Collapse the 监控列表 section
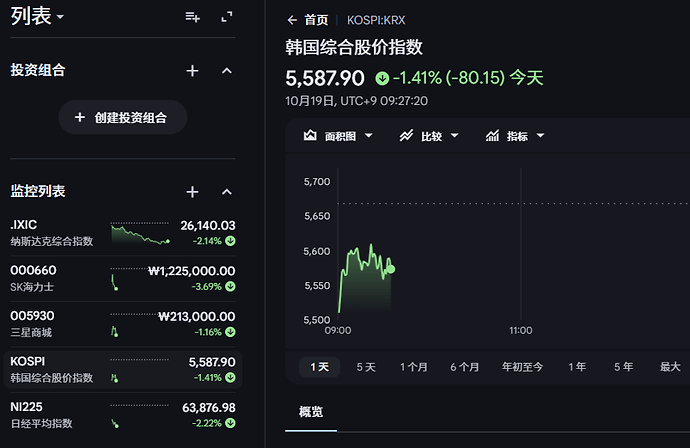The height and width of the screenshot is (448, 690). coord(227,192)
